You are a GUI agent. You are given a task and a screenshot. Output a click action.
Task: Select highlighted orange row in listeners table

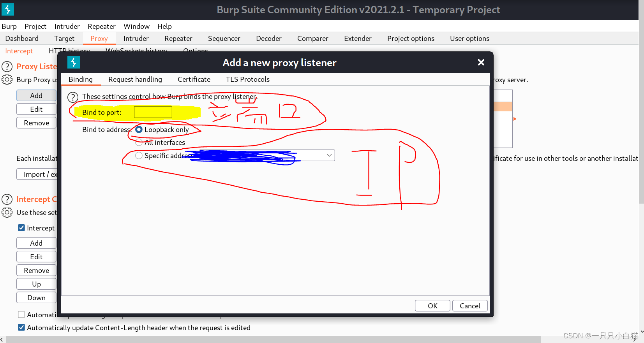point(503,107)
